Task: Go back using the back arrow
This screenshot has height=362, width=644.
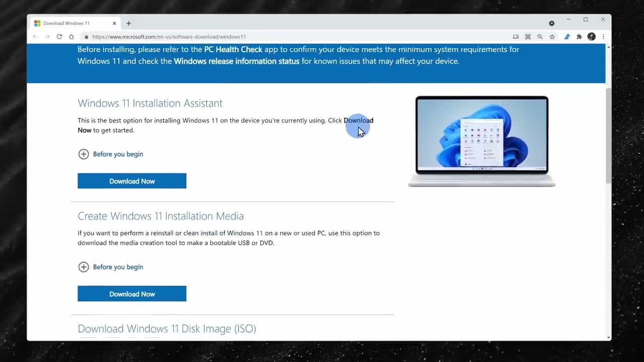Action: point(35,37)
